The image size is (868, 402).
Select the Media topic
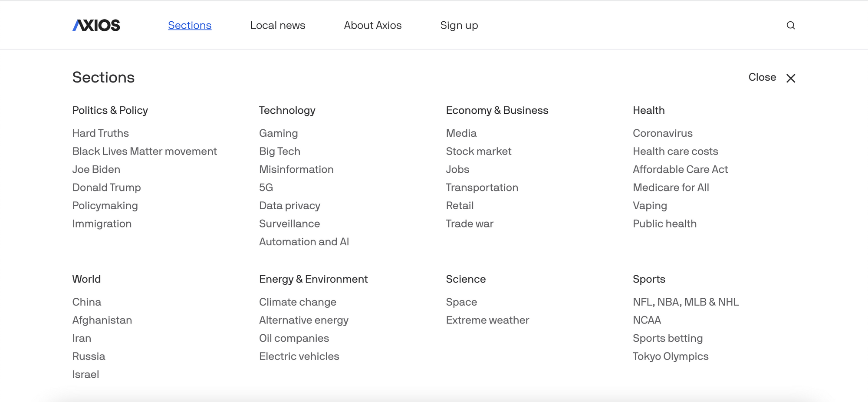pyautogui.click(x=461, y=133)
